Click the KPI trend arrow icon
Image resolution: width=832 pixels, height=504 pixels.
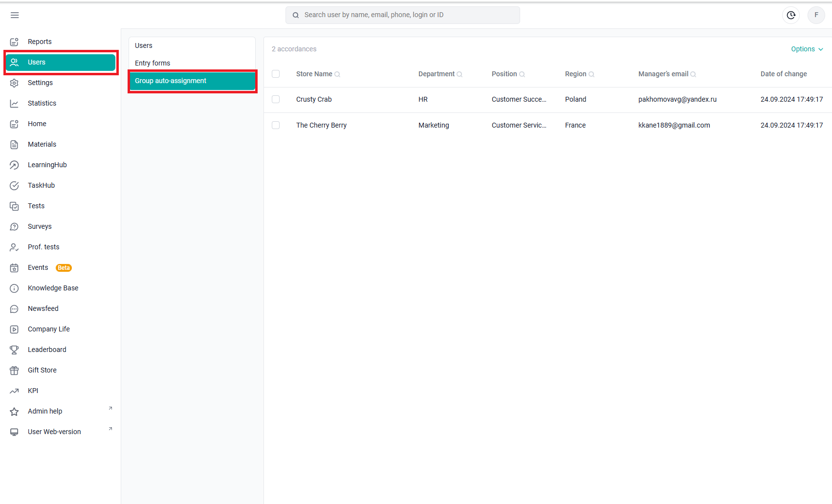click(x=14, y=391)
